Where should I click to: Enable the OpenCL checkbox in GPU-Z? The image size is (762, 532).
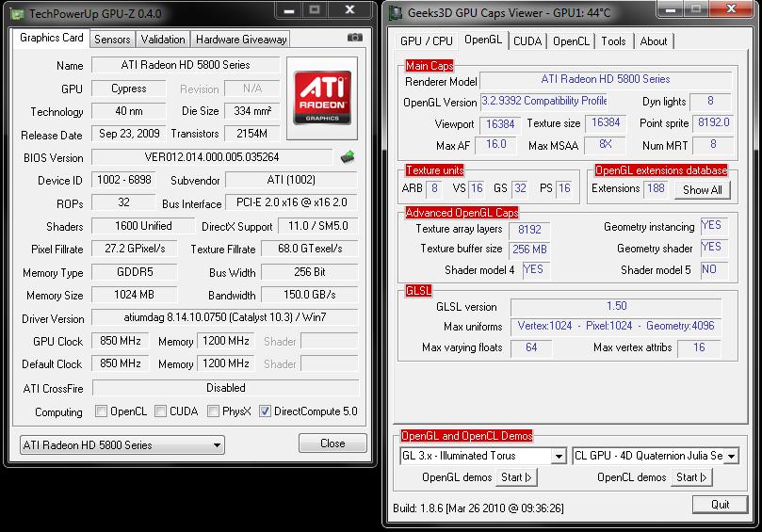click(x=101, y=411)
